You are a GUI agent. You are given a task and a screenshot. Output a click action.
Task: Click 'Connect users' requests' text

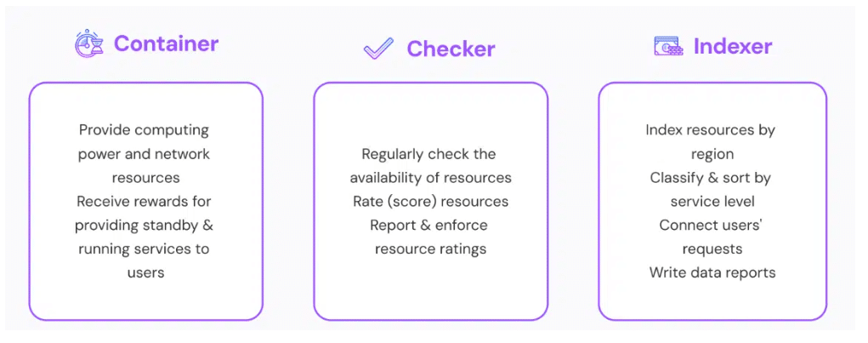[x=712, y=237]
